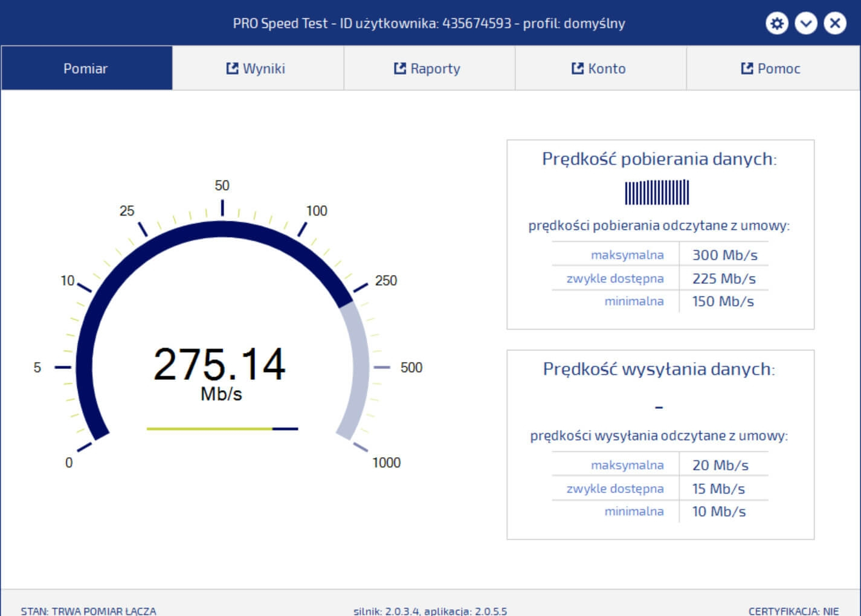
Task: Switch to the Pomiar tab
Action: (x=86, y=68)
